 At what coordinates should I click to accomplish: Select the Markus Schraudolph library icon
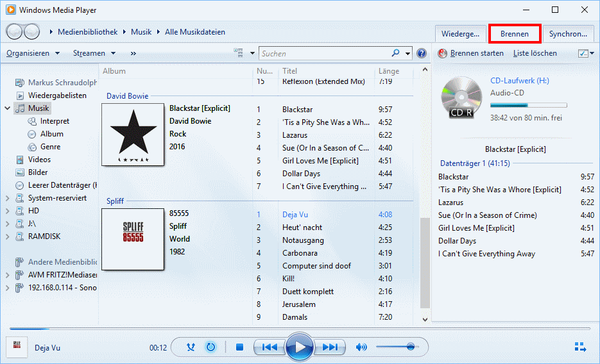click(19, 83)
